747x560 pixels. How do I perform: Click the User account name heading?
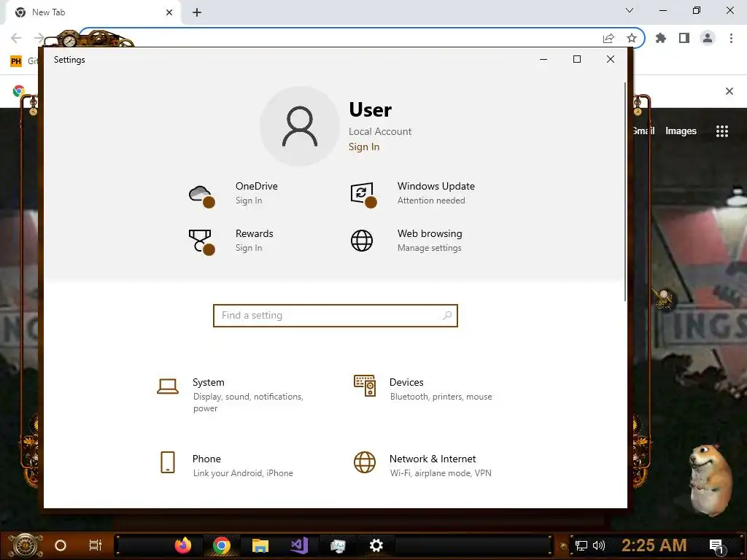coord(370,110)
